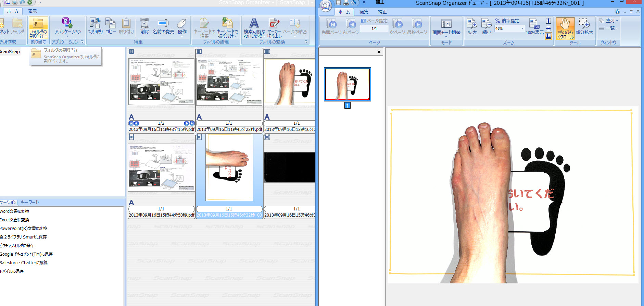
Task: Click the 切り取り (cut) icon
Action: point(96,26)
